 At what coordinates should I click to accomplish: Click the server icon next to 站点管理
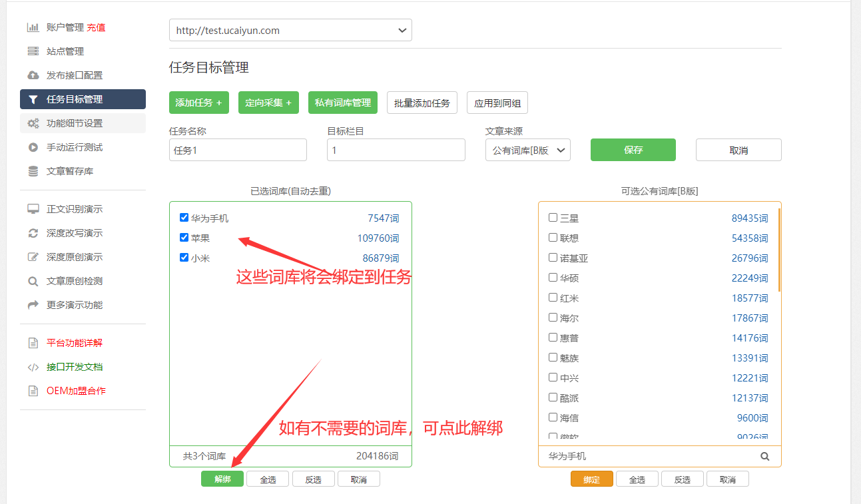[33, 51]
